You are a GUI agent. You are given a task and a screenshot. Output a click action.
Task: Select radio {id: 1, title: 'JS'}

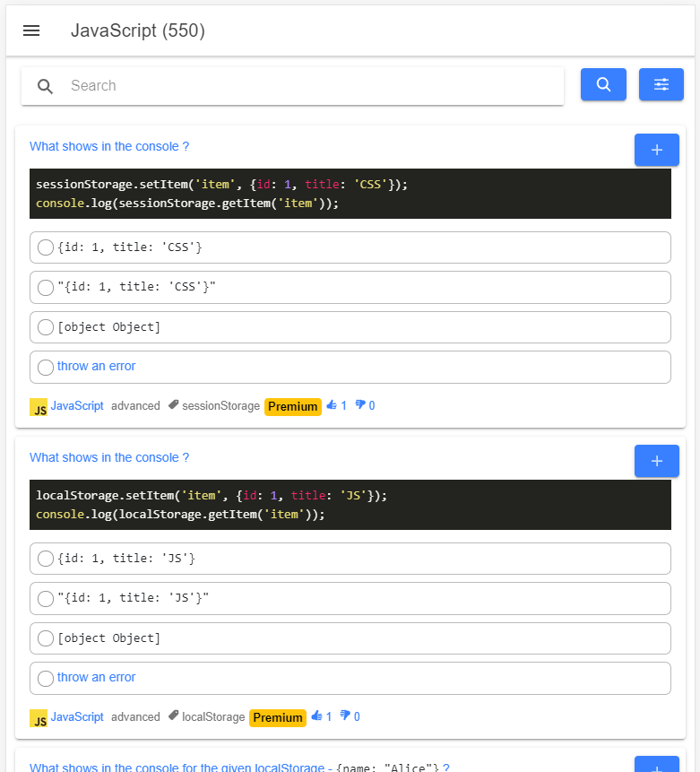pyautogui.click(x=46, y=559)
